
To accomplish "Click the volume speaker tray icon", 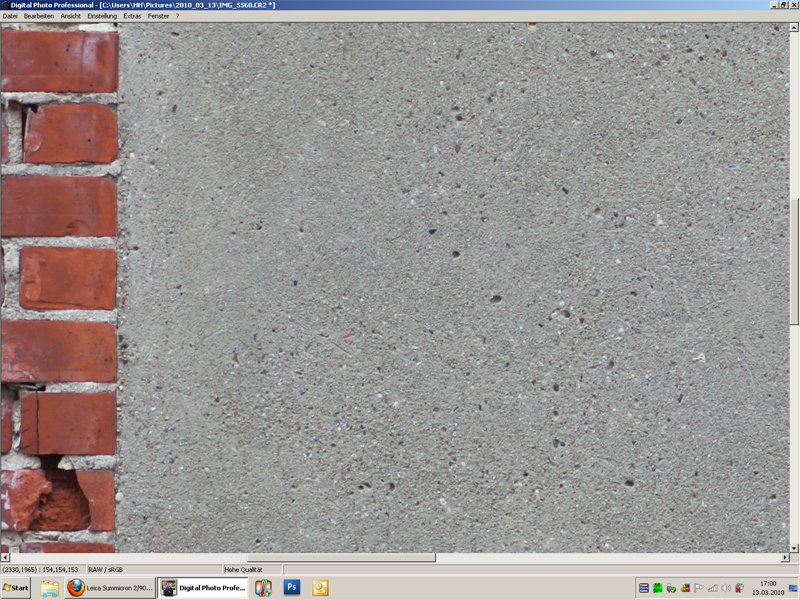I will (x=726, y=588).
